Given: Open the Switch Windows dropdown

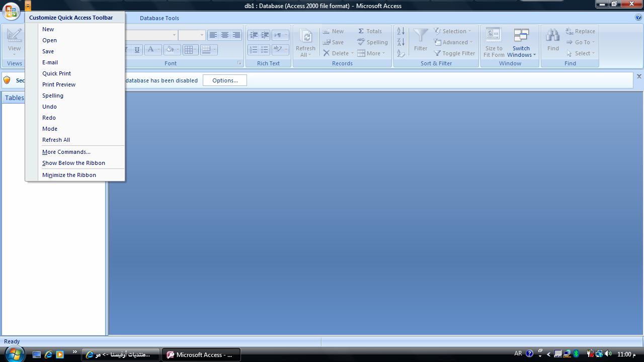Looking at the screenshot, I should [x=521, y=42].
